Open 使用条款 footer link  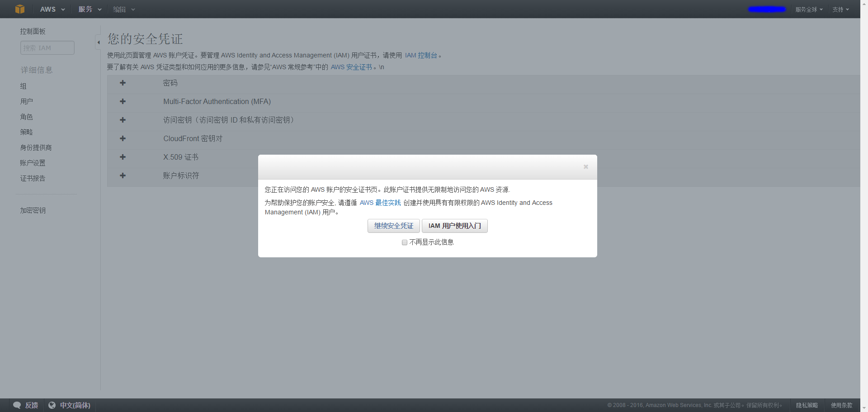tap(841, 405)
